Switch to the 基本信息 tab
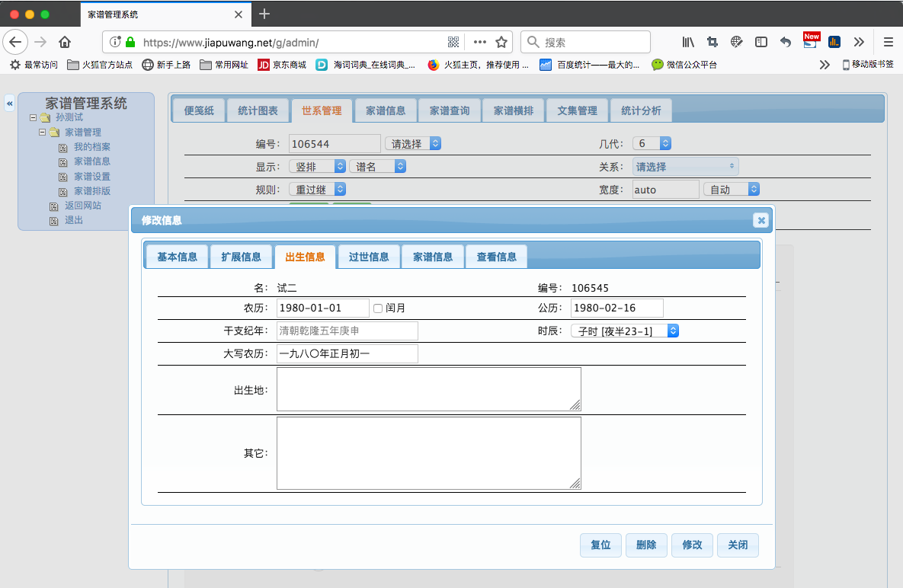Viewport: 903px width, 588px height. tap(178, 257)
